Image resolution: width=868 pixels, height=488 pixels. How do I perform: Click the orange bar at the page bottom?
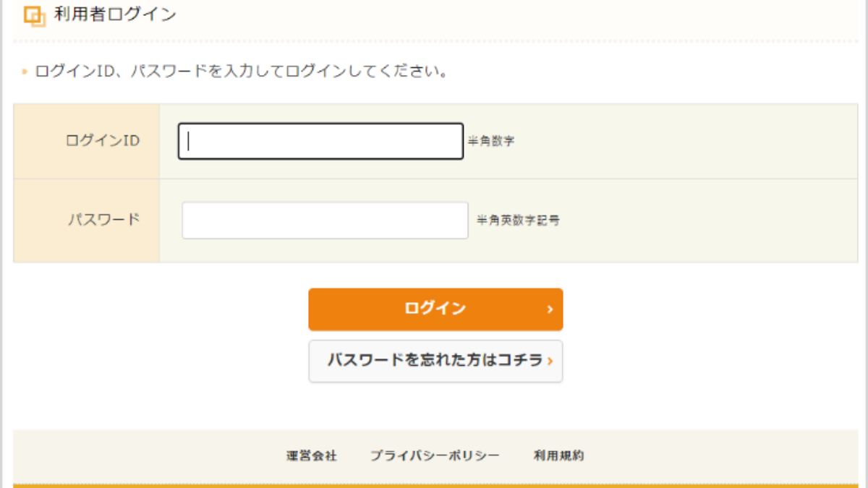[434, 486]
